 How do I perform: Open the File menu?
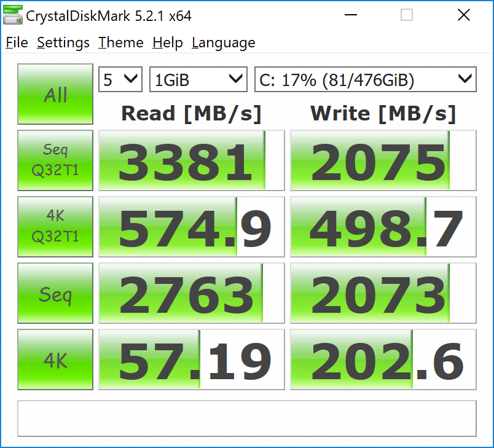coord(17,42)
